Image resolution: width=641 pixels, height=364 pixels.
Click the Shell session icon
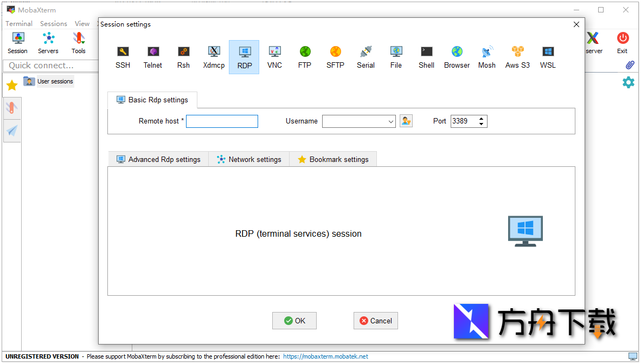(426, 56)
